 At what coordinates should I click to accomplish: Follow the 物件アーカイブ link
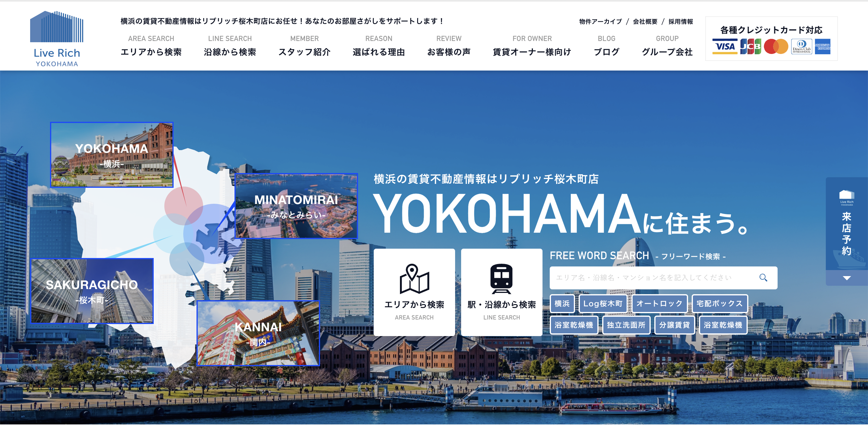click(x=600, y=22)
